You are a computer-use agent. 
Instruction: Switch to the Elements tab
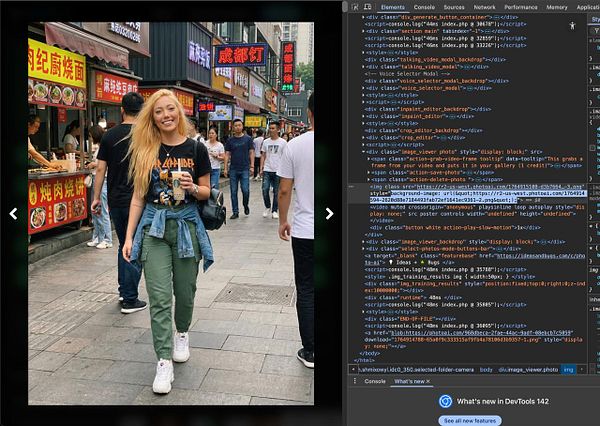tap(393, 7)
